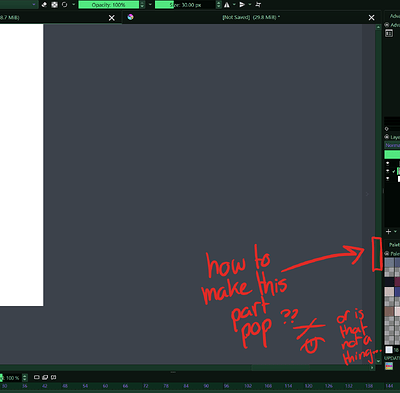The height and width of the screenshot is (393, 400).
Task: Click the layer filter icon above Layers
Action: (x=387, y=129)
